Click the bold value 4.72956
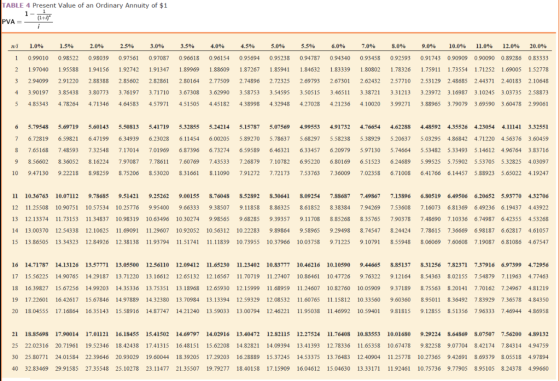This screenshot has width=560, height=381. (x=539, y=265)
